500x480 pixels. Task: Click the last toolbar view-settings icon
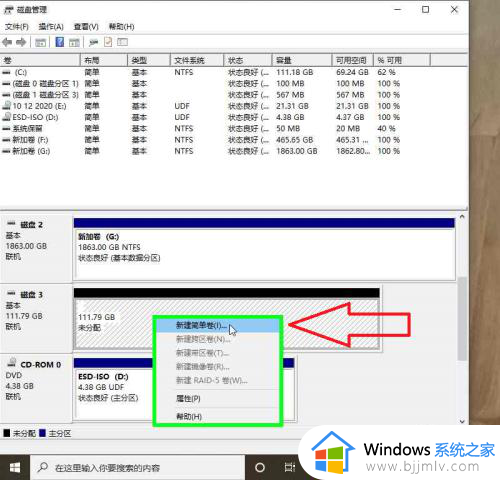(x=122, y=42)
